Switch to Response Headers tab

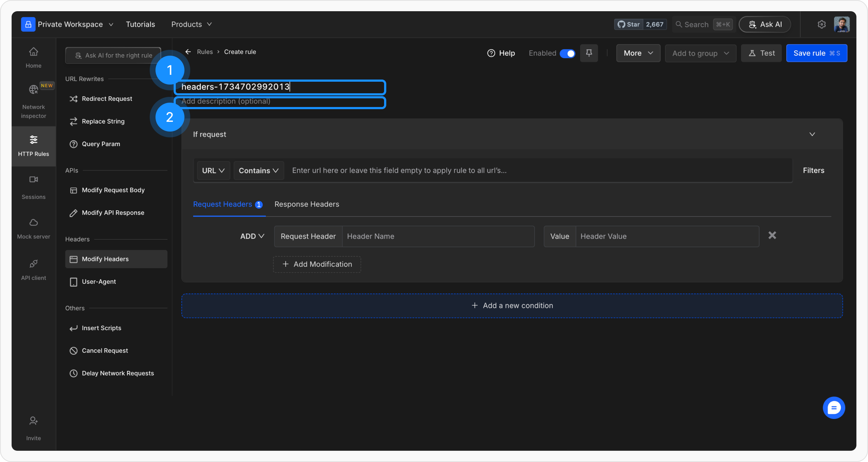pyautogui.click(x=307, y=204)
